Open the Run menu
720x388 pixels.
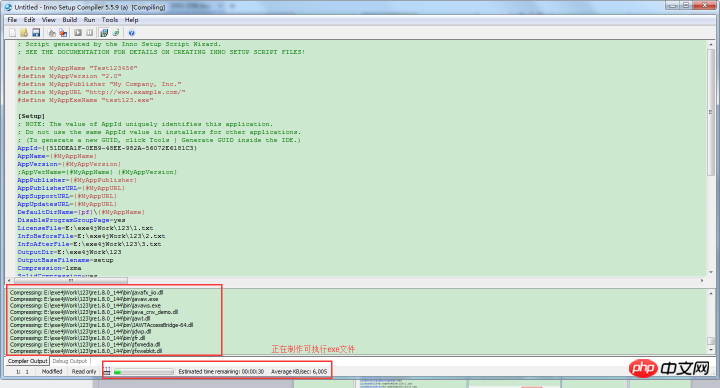coord(90,20)
